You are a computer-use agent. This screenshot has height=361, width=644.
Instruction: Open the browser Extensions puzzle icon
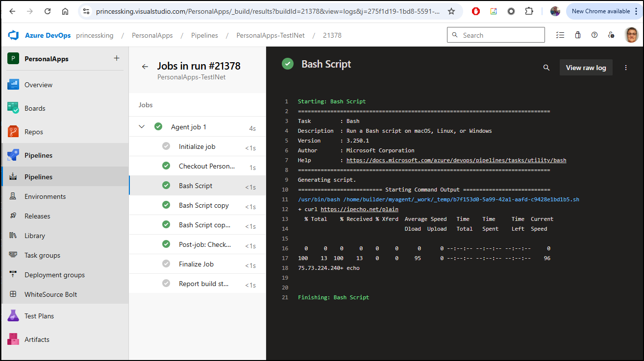coord(529,11)
